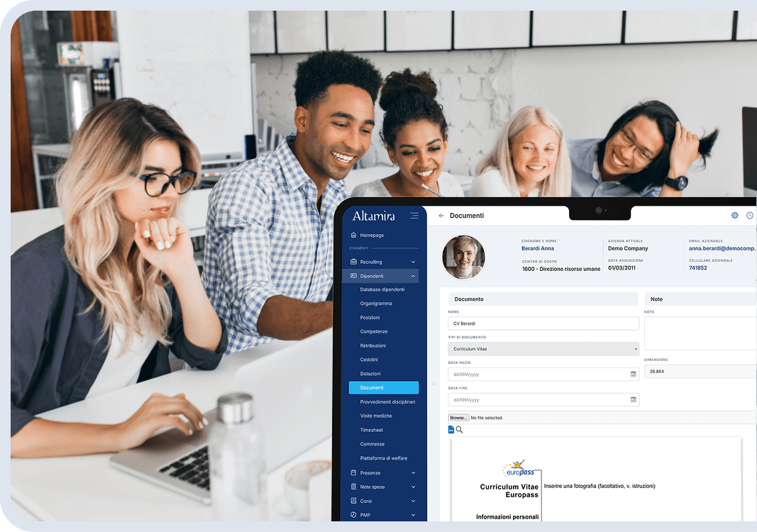This screenshot has height=532, width=757.
Task: Open the Tipi di Documento dropdown
Action: [x=543, y=349]
